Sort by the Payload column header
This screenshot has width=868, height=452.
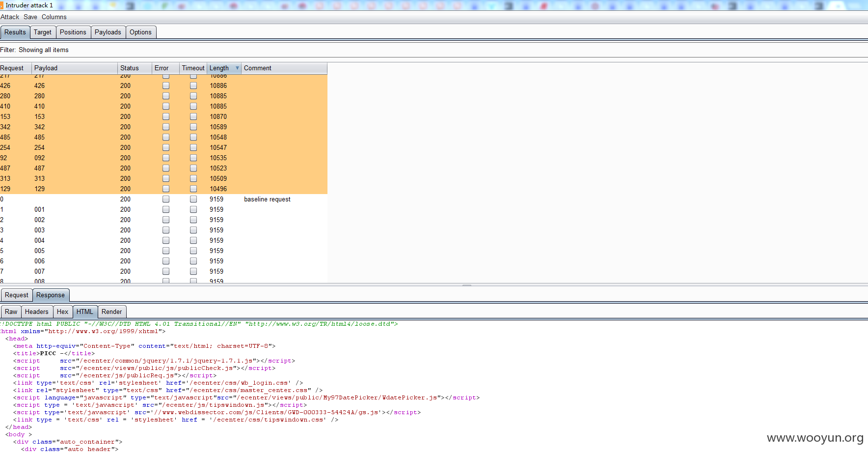click(75, 68)
